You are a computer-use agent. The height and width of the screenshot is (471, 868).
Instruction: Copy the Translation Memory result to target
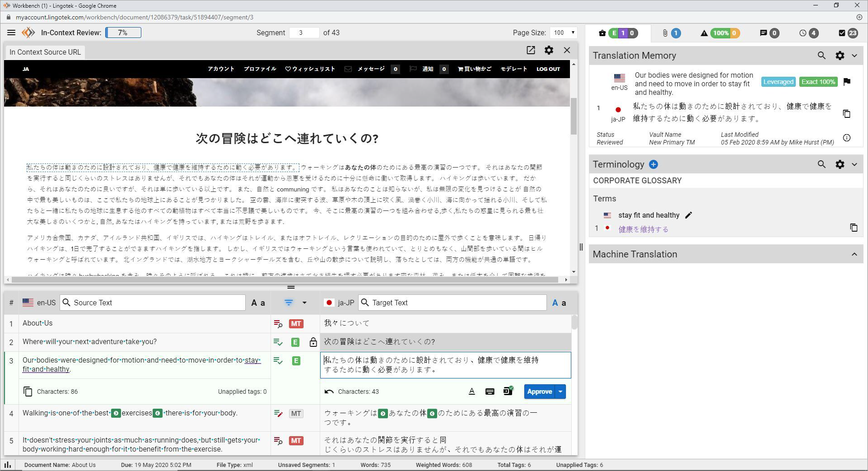click(847, 114)
